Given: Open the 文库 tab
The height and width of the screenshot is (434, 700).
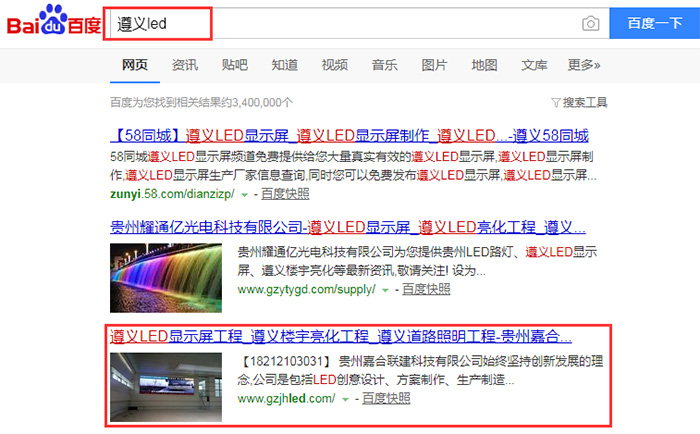Looking at the screenshot, I should (534, 65).
